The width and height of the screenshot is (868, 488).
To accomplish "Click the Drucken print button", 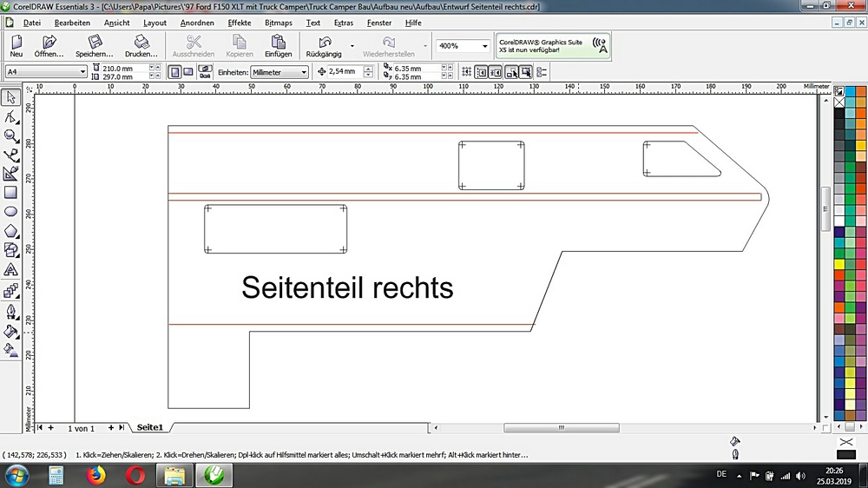I will click(141, 43).
